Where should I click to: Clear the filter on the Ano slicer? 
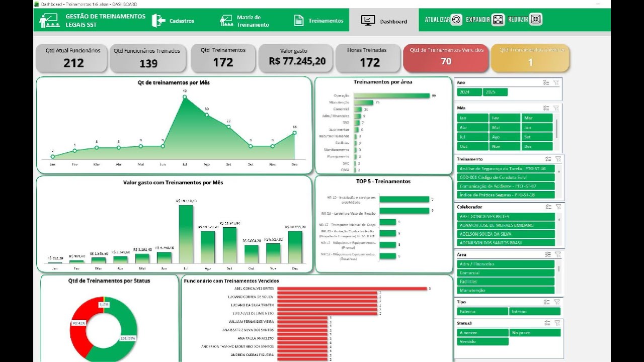[x=556, y=82]
